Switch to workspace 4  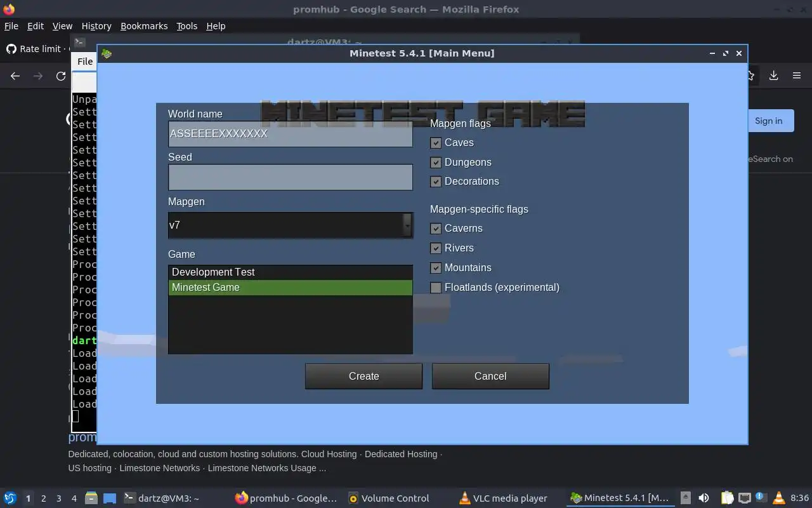(x=74, y=498)
